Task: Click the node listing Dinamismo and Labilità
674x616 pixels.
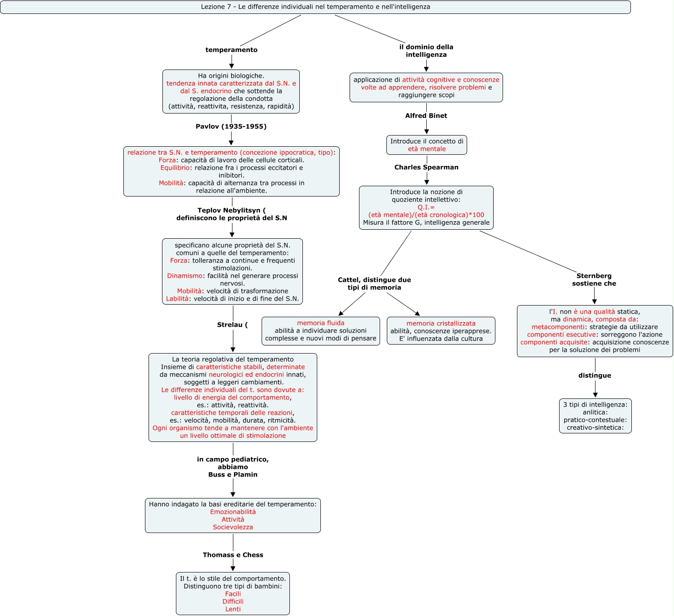Action: tap(232, 272)
